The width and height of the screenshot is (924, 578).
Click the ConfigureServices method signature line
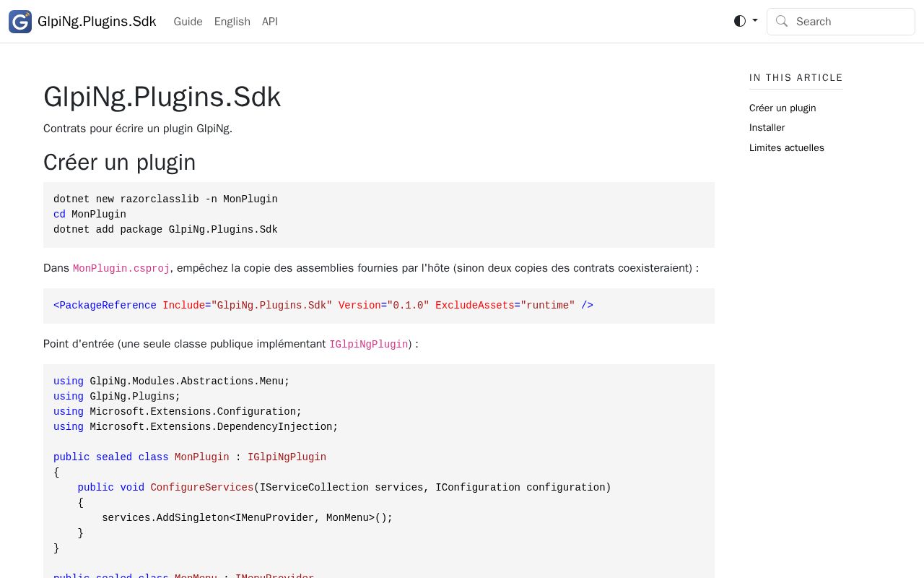(344, 488)
